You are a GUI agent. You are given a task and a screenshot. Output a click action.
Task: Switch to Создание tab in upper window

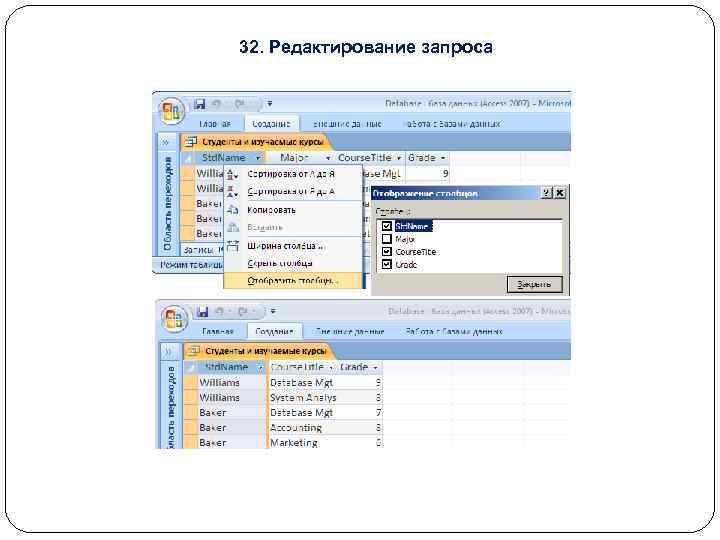271,124
